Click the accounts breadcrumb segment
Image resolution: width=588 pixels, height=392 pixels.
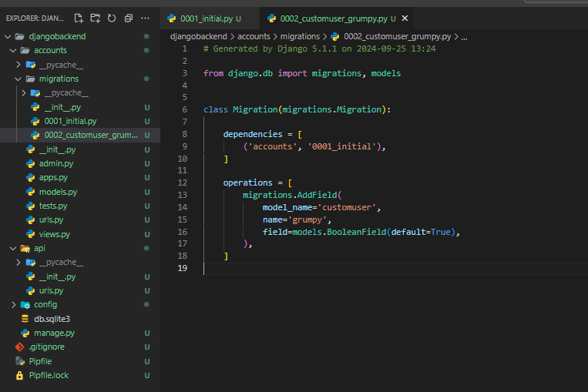tap(253, 36)
